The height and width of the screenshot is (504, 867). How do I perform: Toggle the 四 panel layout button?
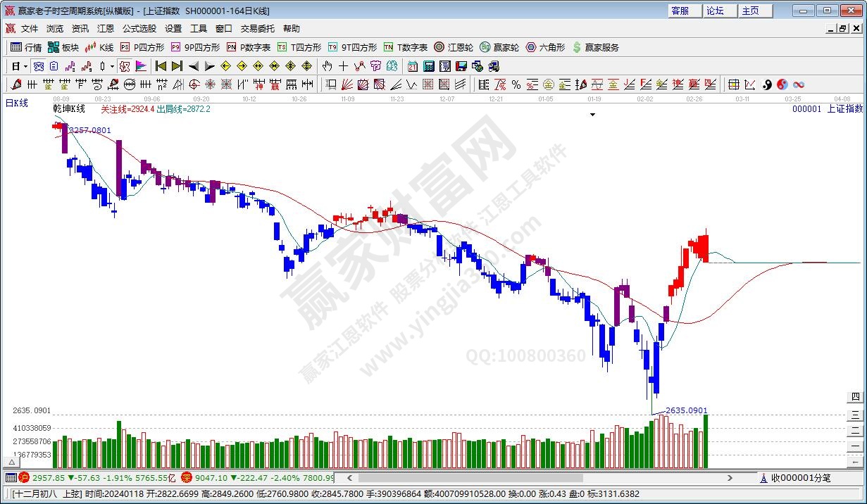point(855,398)
